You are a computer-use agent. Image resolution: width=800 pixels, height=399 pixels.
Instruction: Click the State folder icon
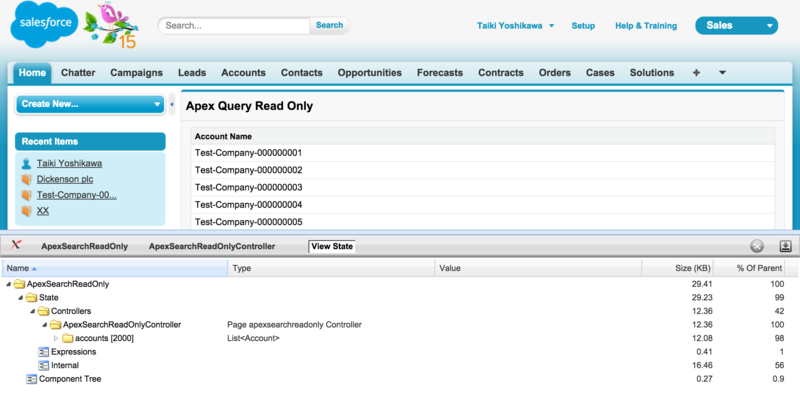(x=32, y=297)
